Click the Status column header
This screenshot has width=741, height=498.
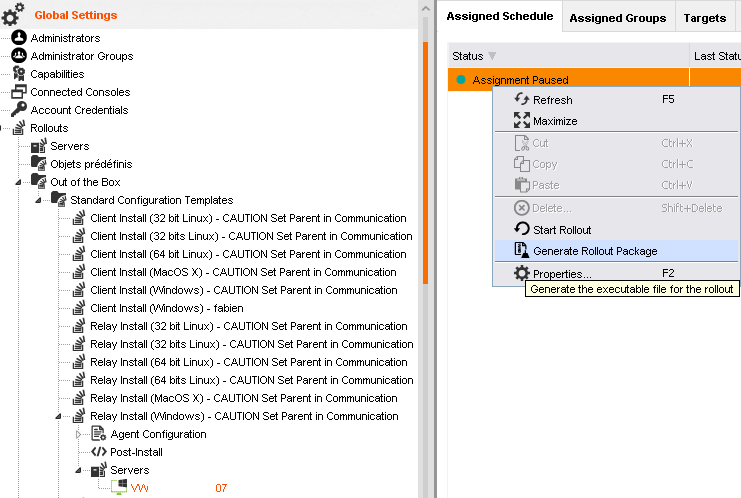pyautogui.click(x=569, y=56)
